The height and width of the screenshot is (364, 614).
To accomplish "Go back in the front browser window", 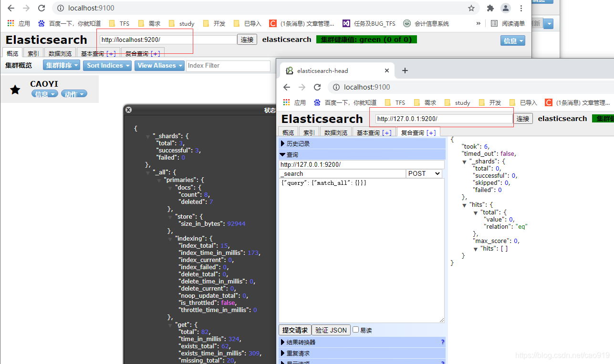I will pyautogui.click(x=287, y=87).
